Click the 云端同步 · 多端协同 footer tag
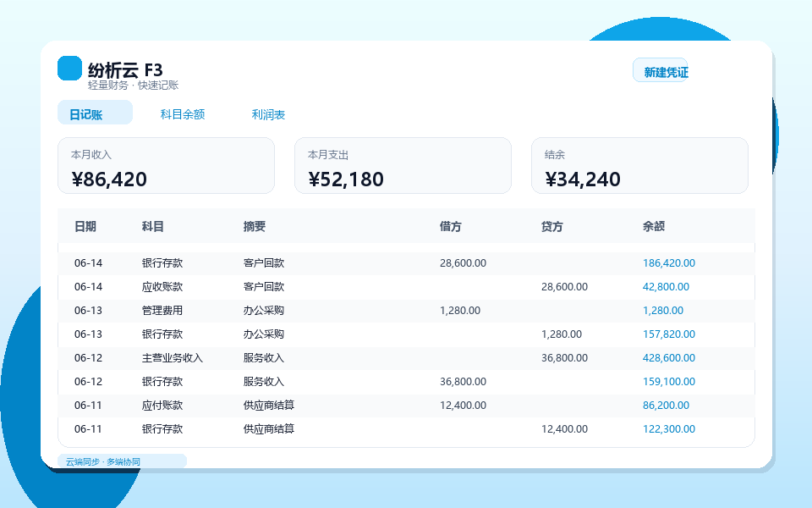The height and width of the screenshot is (508, 812). [x=122, y=461]
